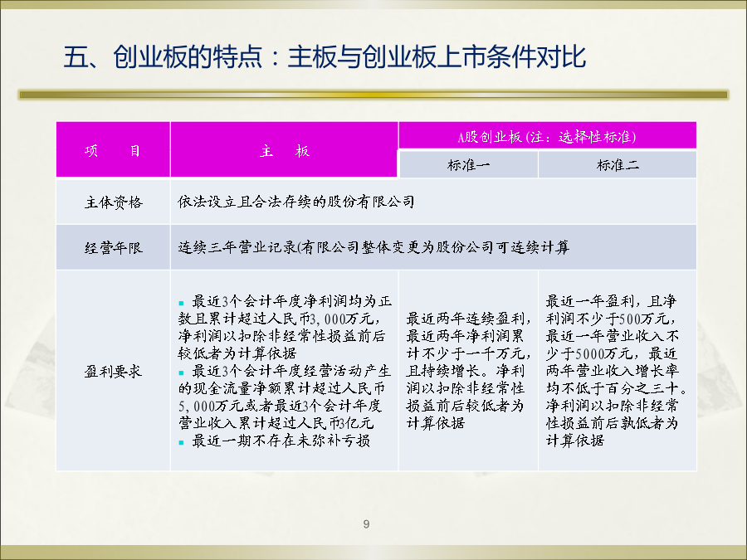747x560 pixels.
Task: Click the bullet starting 最近3个会计年度经营活动产生
Action: (285, 397)
